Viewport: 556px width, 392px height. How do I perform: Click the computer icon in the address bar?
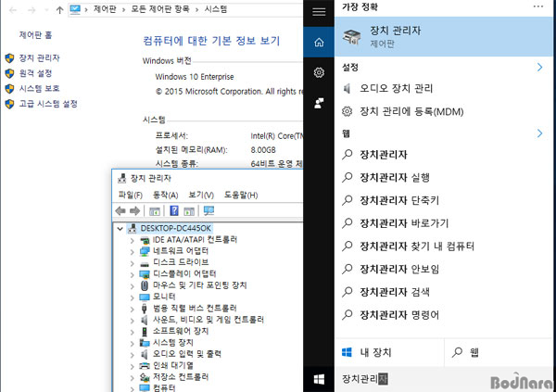(x=75, y=9)
